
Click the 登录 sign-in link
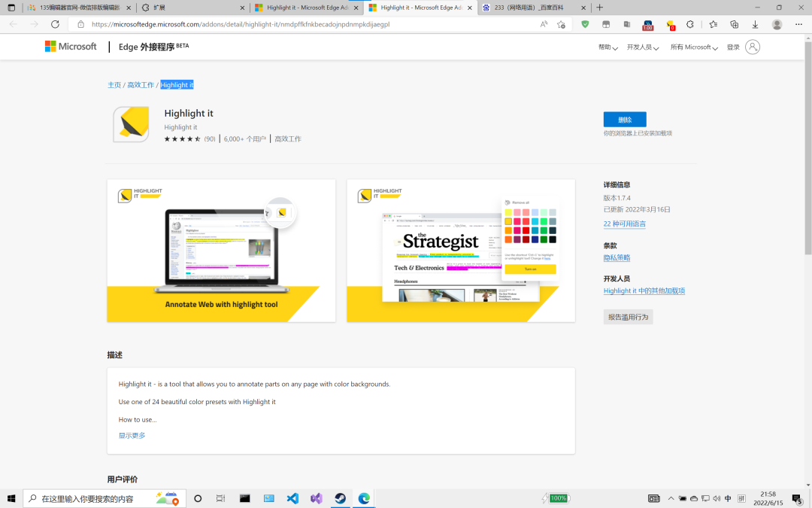coord(733,47)
